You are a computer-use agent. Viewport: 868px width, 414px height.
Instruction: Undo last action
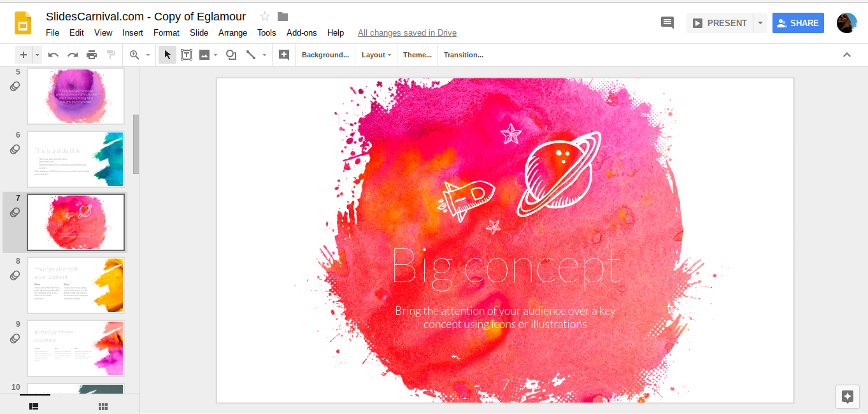pyautogui.click(x=53, y=55)
